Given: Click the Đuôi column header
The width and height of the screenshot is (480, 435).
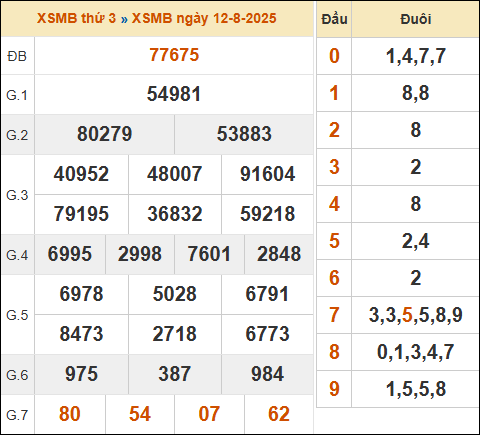Looking at the screenshot, I should (x=416, y=19).
